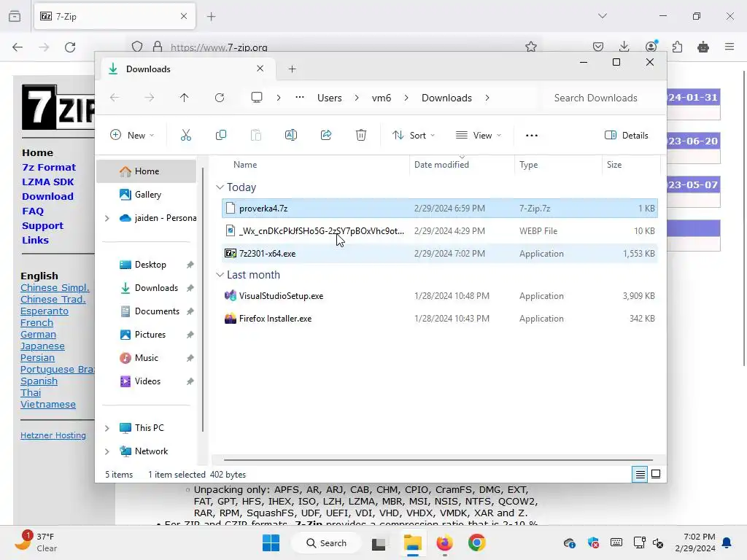Open the New item dropdown in Explorer
Image resolution: width=747 pixels, height=560 pixels.
(132, 135)
